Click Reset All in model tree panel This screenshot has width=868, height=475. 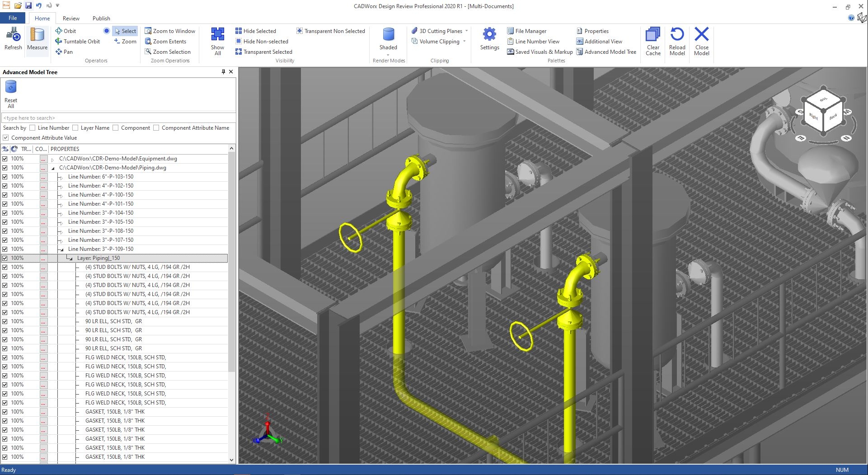point(11,94)
